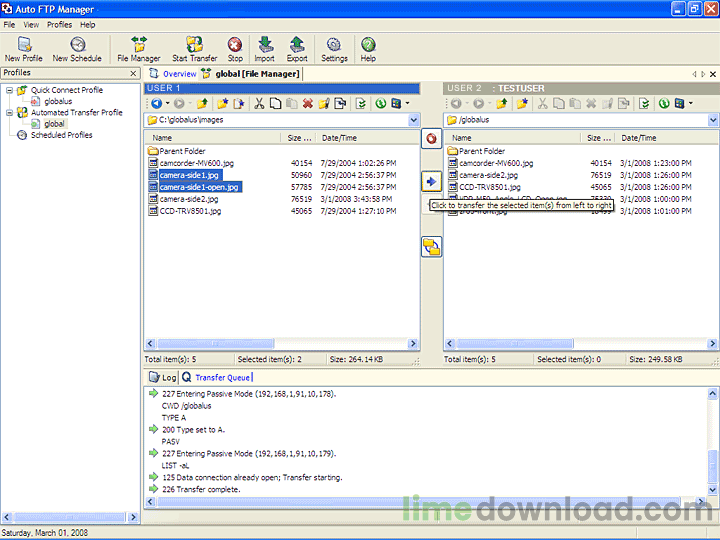The image size is (720, 540).
Task: Click USER 2 pane horizontal scrollbar thumb
Action: [x=515, y=343]
